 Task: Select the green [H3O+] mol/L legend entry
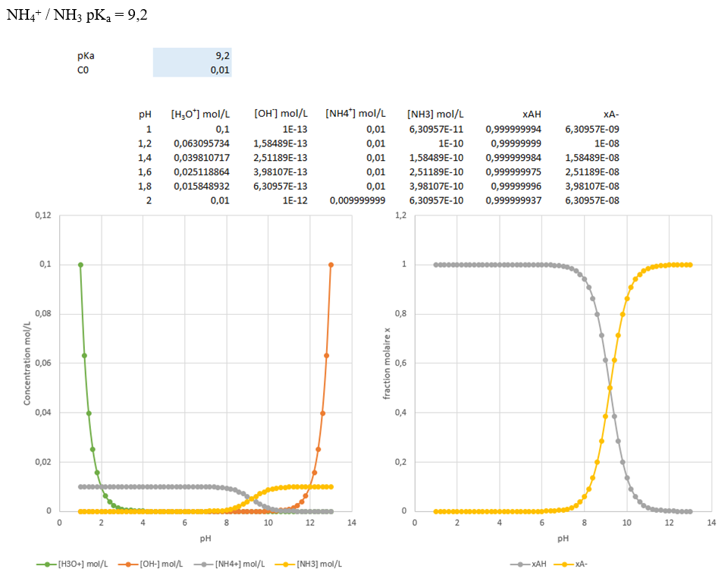76,564
